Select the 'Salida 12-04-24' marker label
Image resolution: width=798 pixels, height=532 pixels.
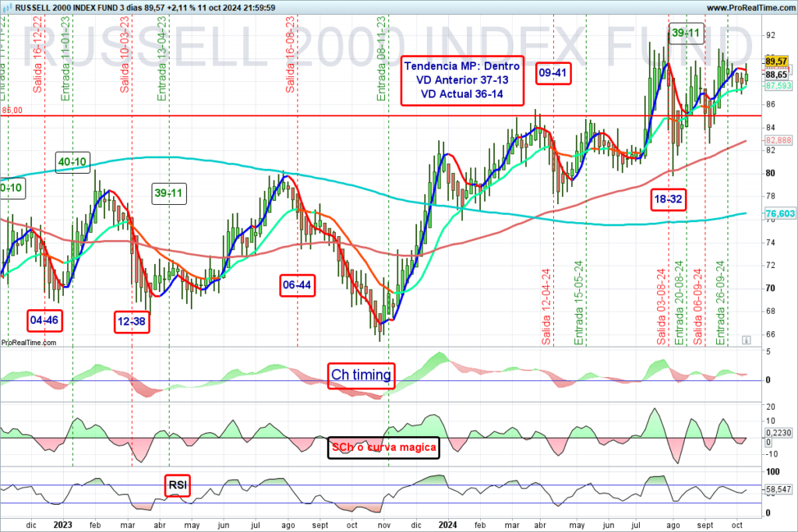pyautogui.click(x=546, y=307)
